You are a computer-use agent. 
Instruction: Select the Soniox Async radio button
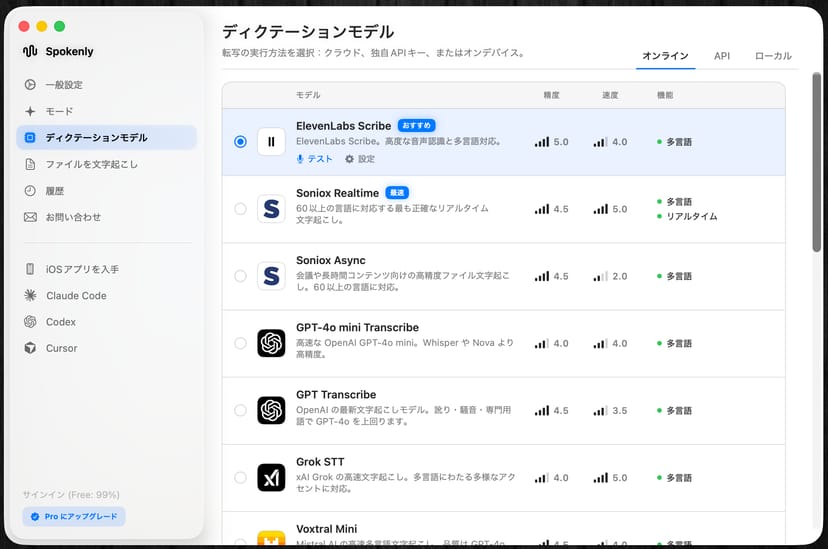[240, 276]
